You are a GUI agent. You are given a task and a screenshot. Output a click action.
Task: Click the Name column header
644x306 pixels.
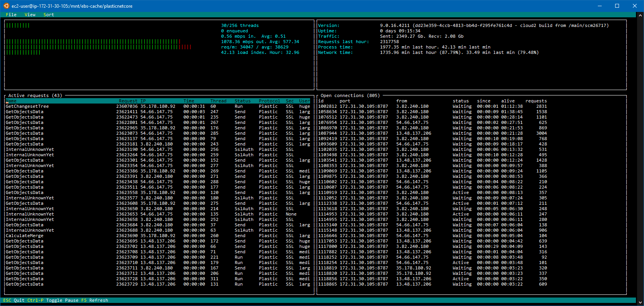tap(11, 101)
